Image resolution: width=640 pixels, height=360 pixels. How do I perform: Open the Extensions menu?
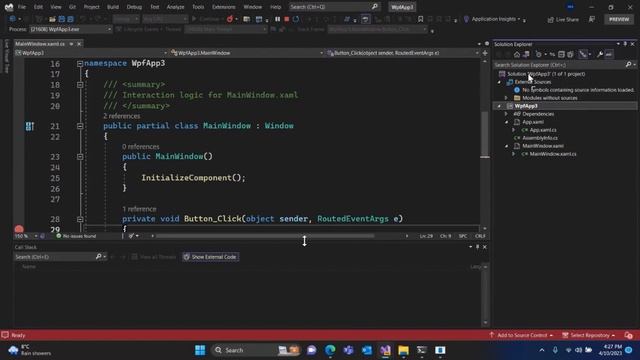(x=224, y=7)
